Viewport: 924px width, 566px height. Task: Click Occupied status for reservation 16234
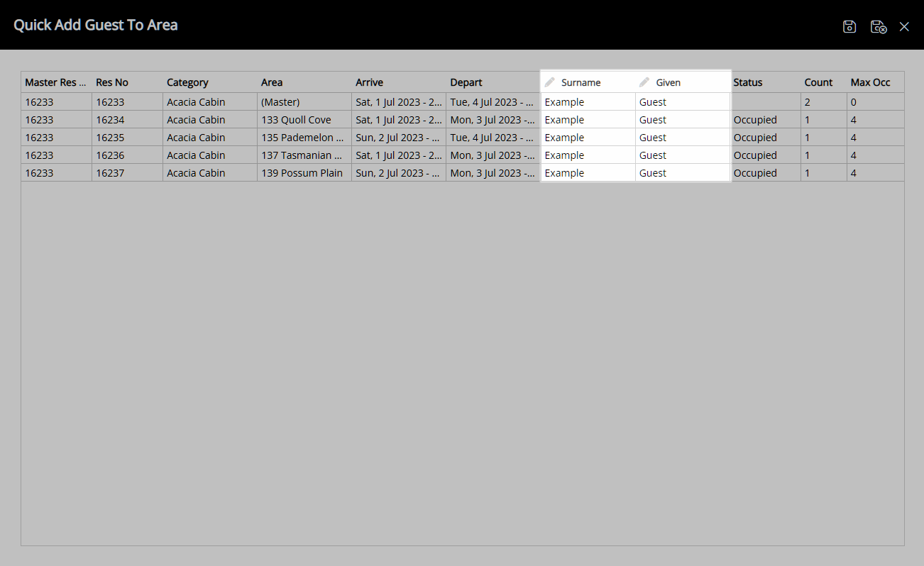pos(765,120)
